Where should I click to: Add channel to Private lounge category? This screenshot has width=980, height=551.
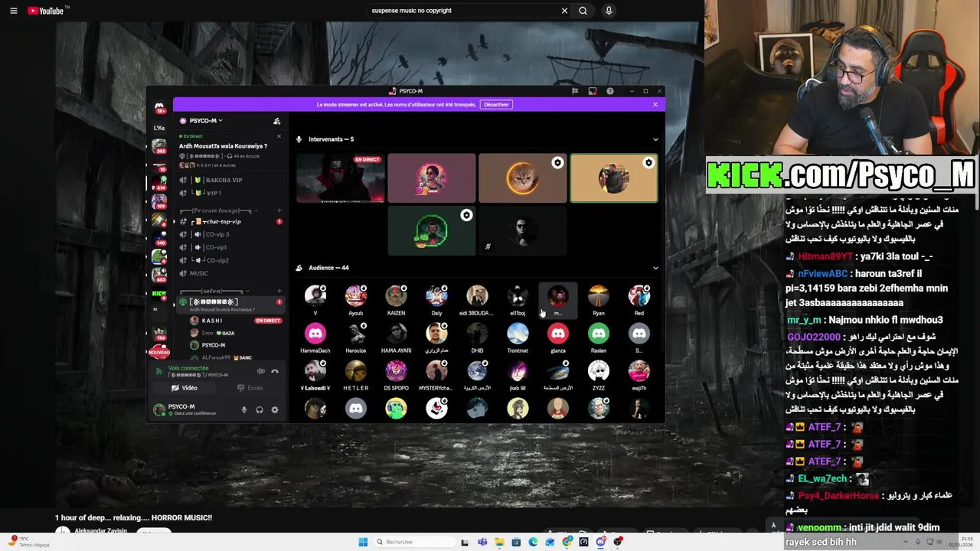[x=279, y=210]
